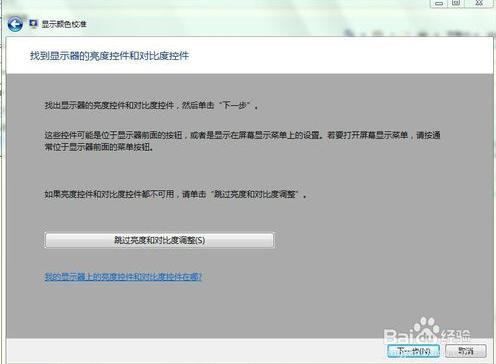
Task: Click the bottom footer bar left of 下一步
Action: click(x=193, y=351)
